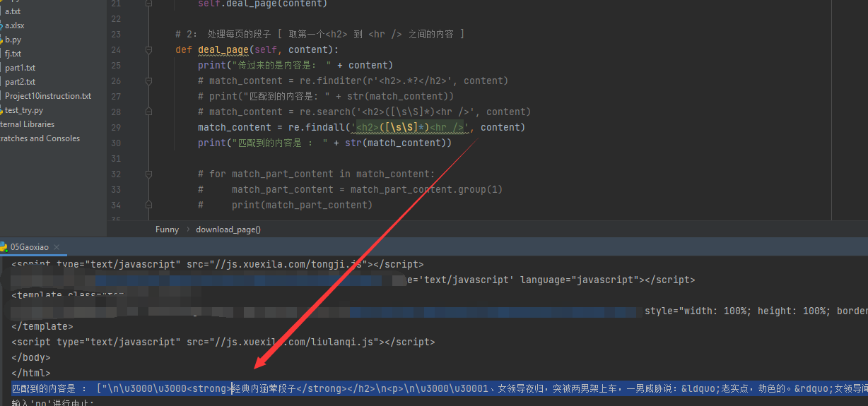Click the commented re.search line

click(364, 112)
